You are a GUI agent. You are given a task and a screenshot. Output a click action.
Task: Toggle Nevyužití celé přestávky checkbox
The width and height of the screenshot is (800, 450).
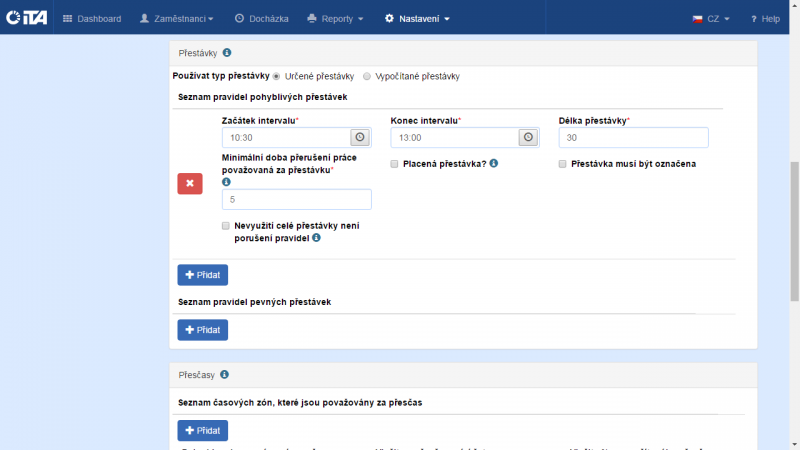226,226
